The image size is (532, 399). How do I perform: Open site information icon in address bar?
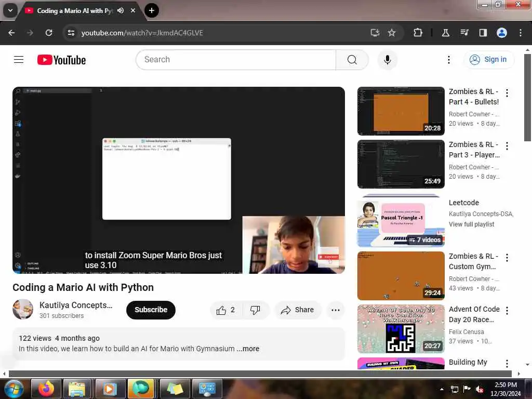point(71,33)
